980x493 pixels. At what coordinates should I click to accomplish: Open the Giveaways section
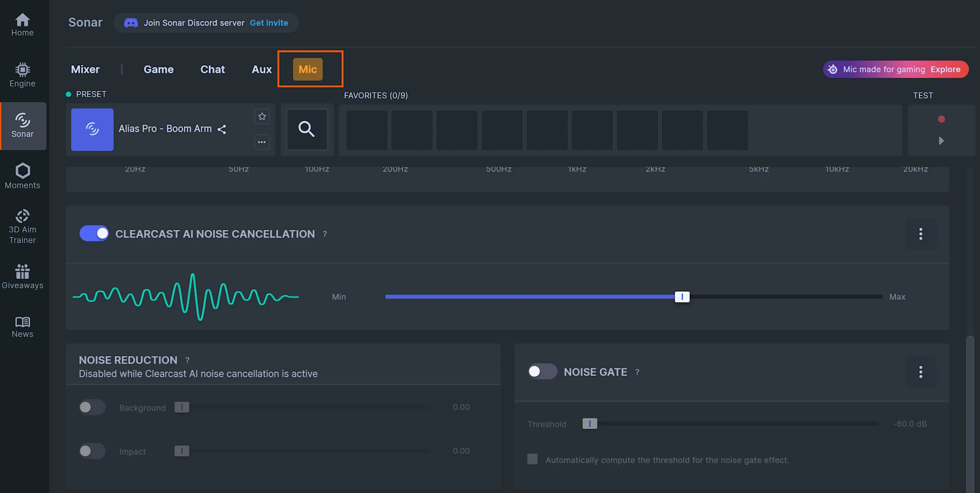pyautogui.click(x=22, y=277)
